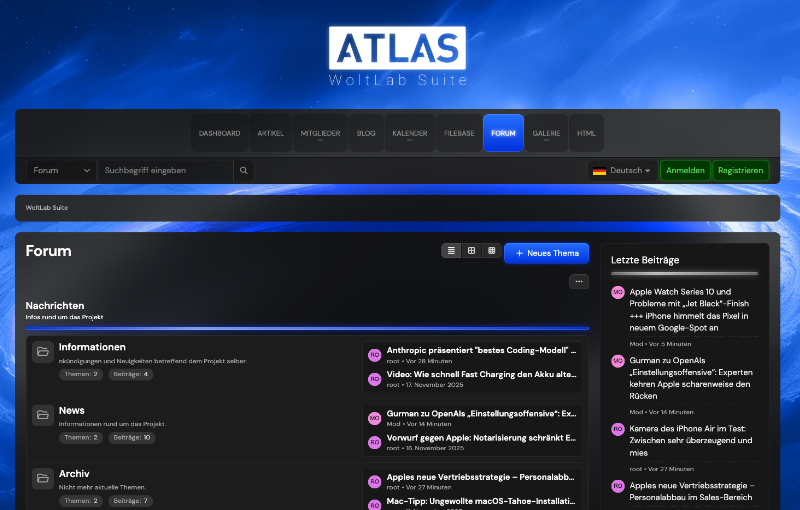Focus the Suchbegriff eingeben search field

click(x=165, y=171)
